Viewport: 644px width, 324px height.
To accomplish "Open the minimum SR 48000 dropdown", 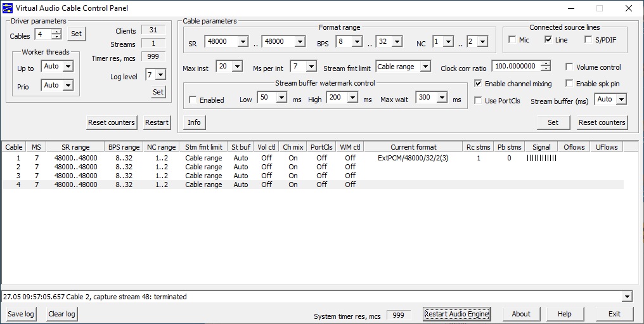I will click(243, 41).
